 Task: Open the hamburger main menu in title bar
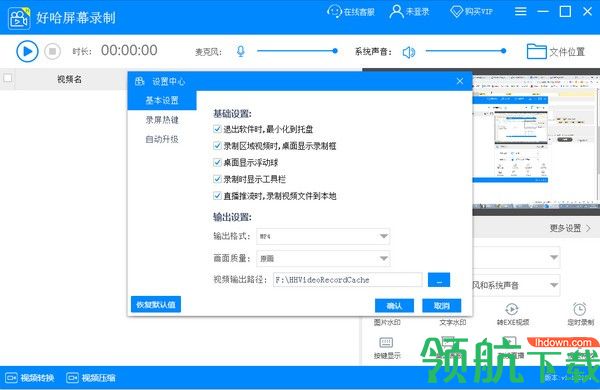click(x=520, y=11)
